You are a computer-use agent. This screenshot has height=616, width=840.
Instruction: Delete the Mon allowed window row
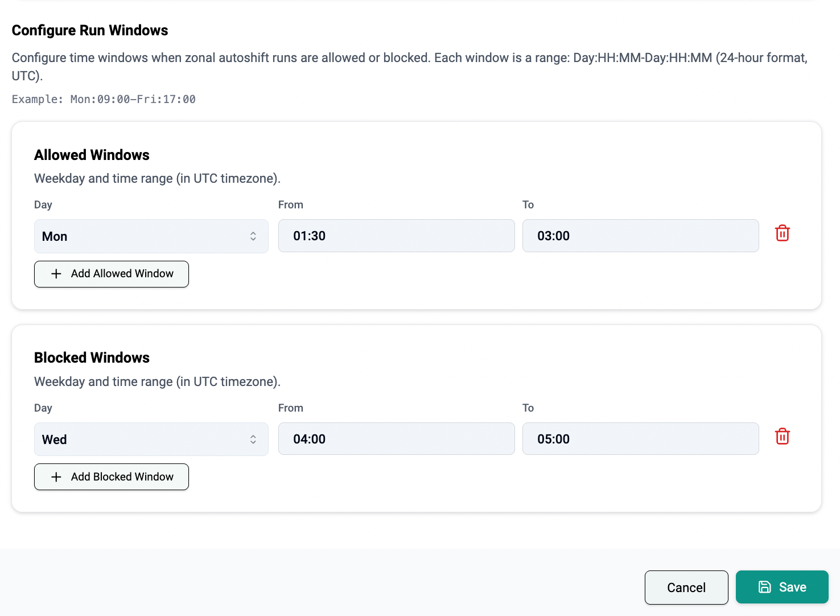pyautogui.click(x=783, y=233)
